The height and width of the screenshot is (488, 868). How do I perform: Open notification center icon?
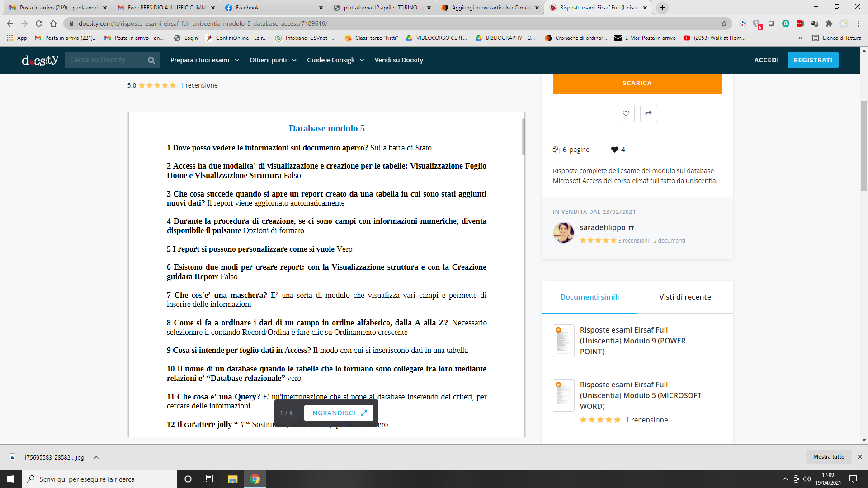(853, 479)
